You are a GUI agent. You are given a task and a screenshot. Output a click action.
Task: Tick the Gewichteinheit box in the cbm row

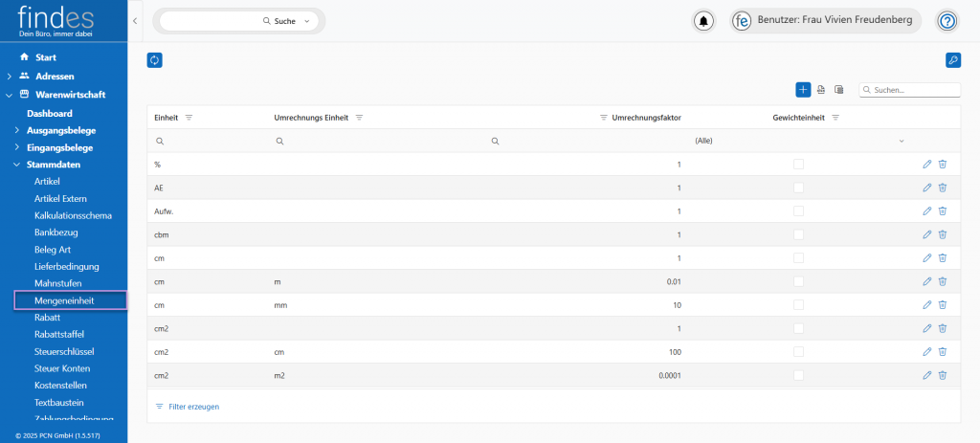pos(798,234)
